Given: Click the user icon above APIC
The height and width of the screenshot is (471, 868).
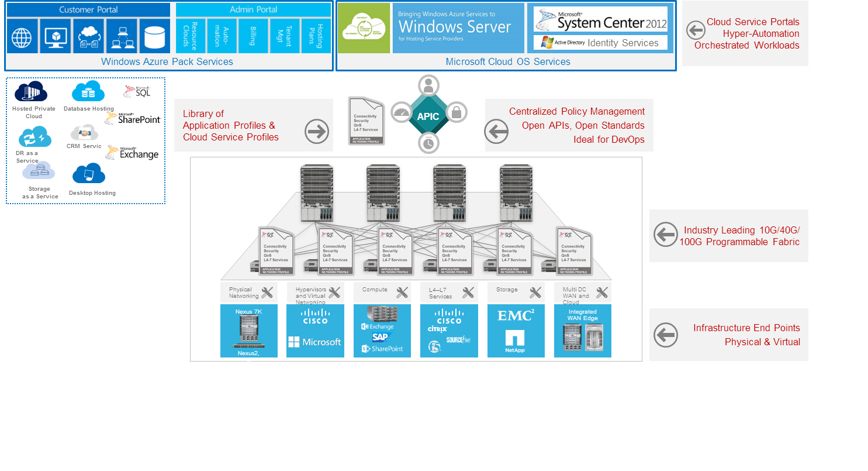Looking at the screenshot, I should 428,85.
